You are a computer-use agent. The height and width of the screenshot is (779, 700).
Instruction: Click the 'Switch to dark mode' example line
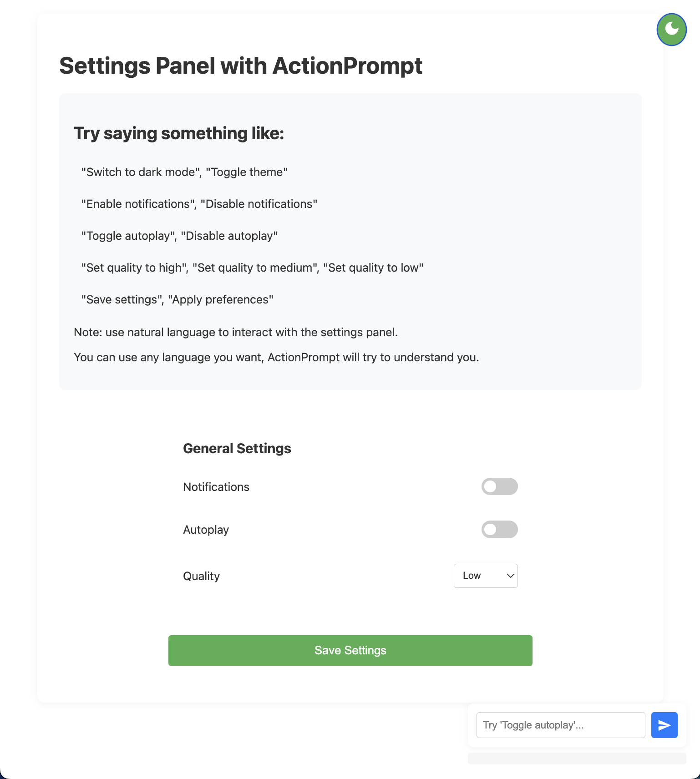(184, 172)
